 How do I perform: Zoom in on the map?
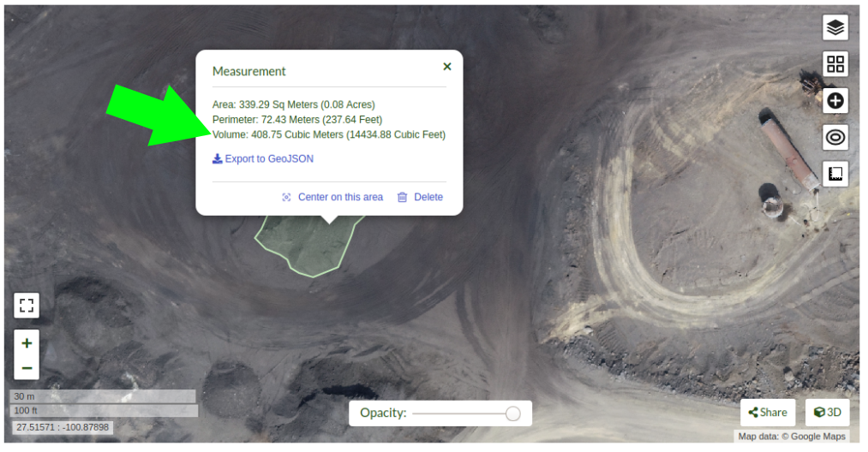coord(27,343)
